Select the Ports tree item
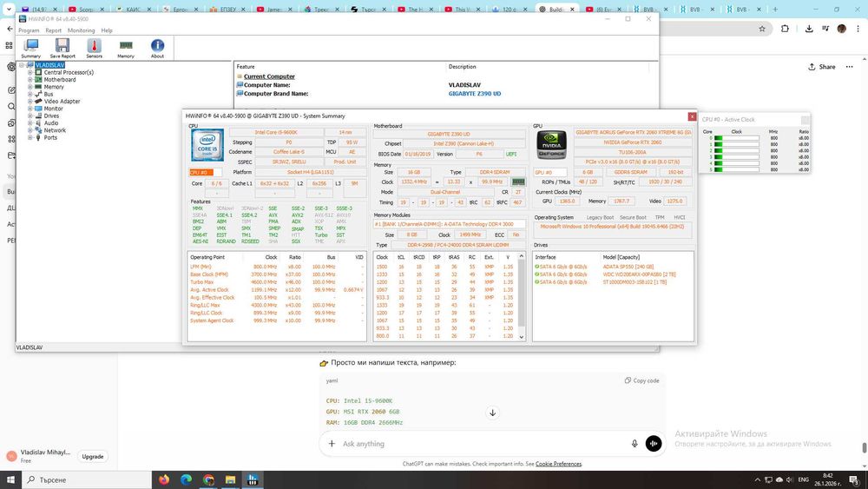The image size is (868, 489). (50, 137)
